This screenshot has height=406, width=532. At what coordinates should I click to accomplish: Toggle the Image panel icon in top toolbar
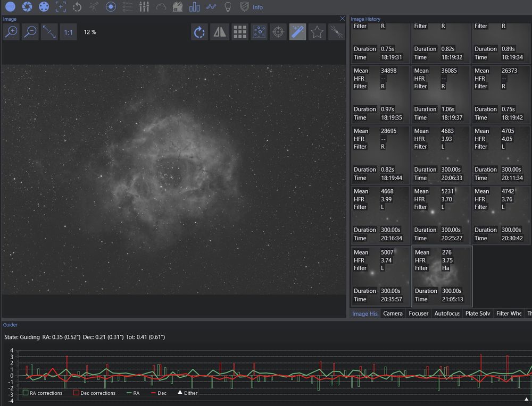(10, 6)
